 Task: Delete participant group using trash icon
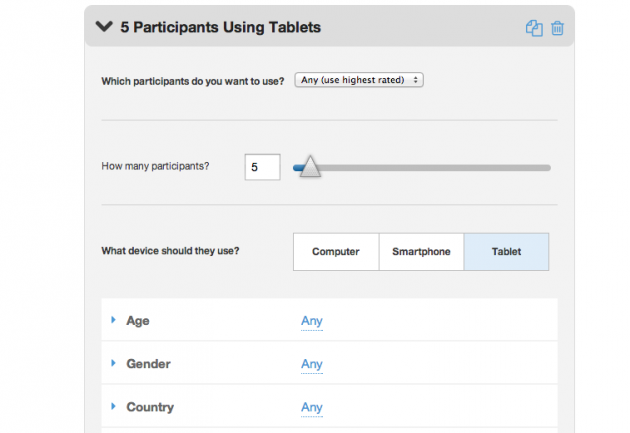(x=557, y=28)
